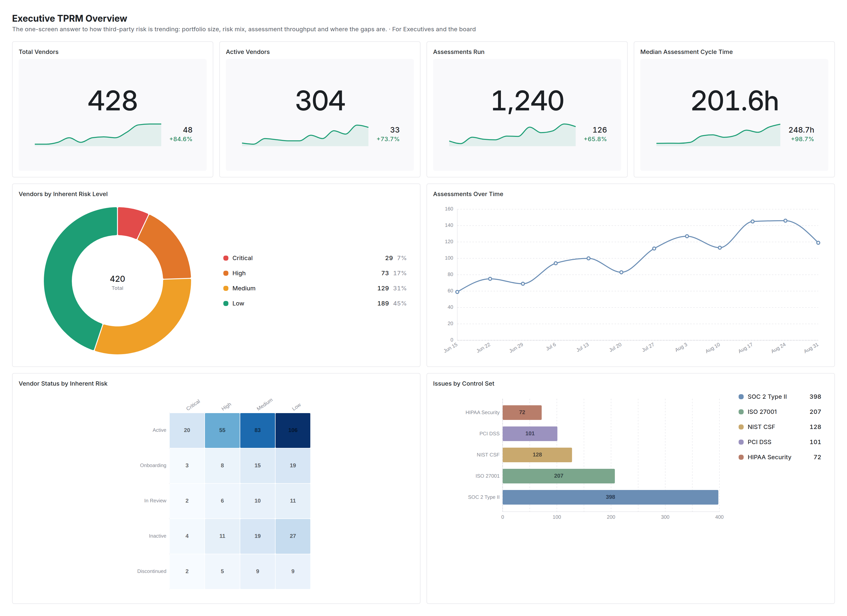Click the Total Vendors value 428

coord(112,101)
